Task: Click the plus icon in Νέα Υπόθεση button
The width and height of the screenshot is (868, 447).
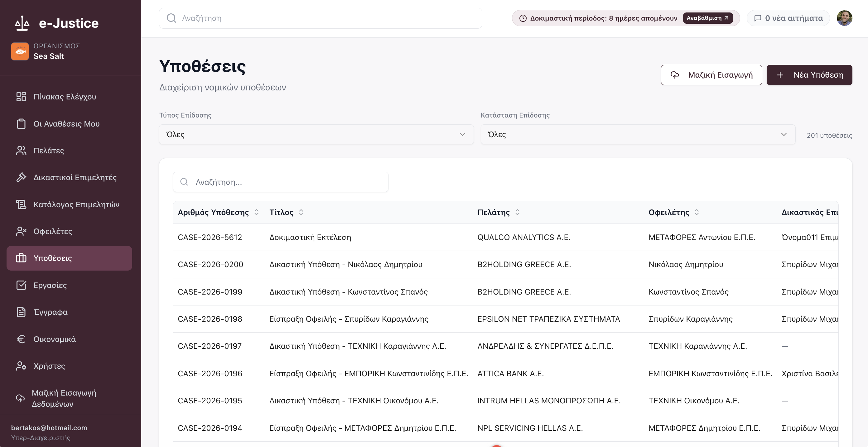Action: click(x=780, y=75)
